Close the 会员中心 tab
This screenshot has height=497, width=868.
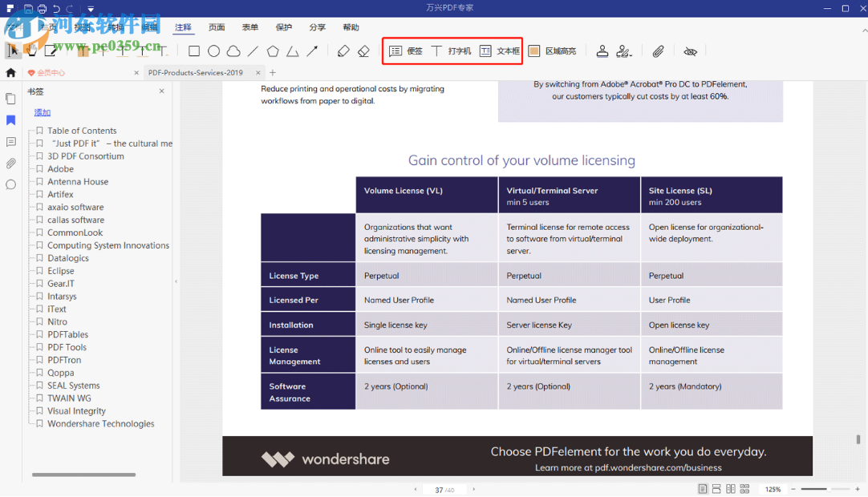pyautogui.click(x=136, y=72)
